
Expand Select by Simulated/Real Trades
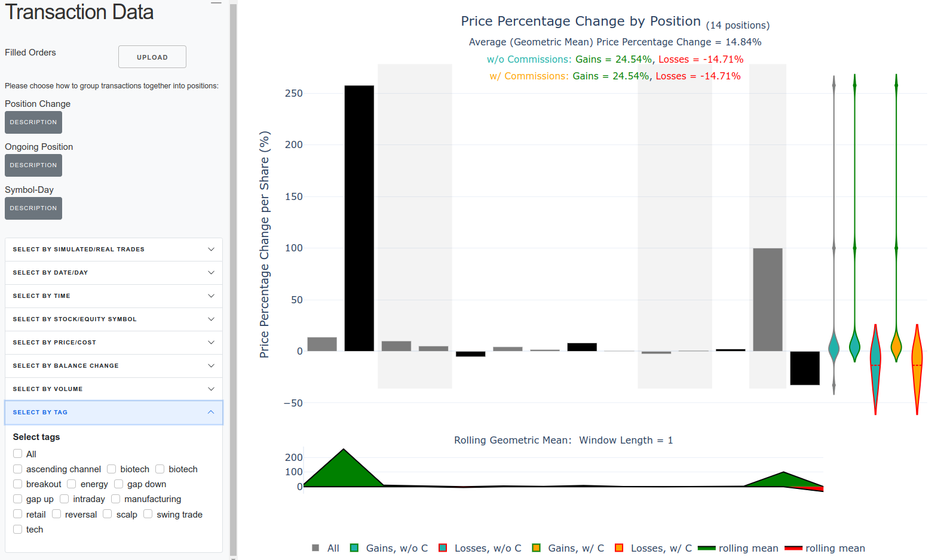tap(114, 250)
